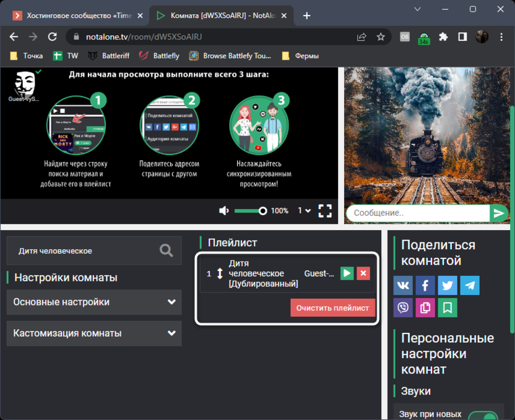Viewport: 515px width, 420px height.
Task: Share the room via VK icon
Action: tap(403, 285)
